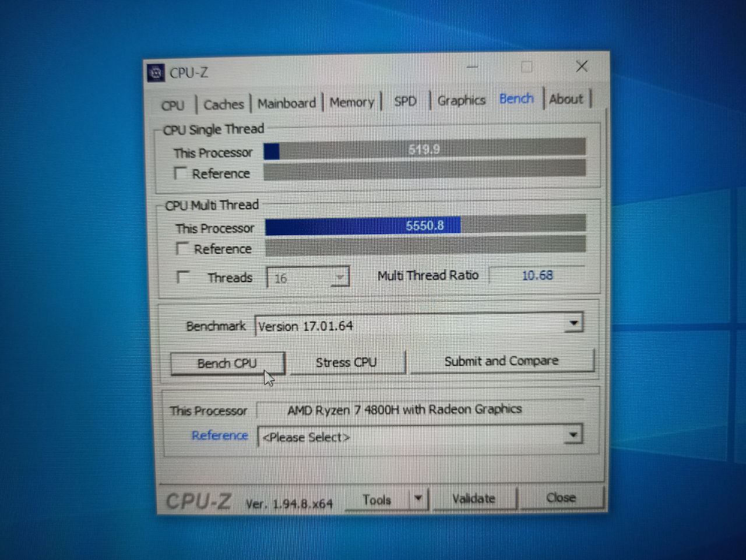Click the Tools button
Screen dimensions: 746x560
pyautogui.click(x=376, y=500)
